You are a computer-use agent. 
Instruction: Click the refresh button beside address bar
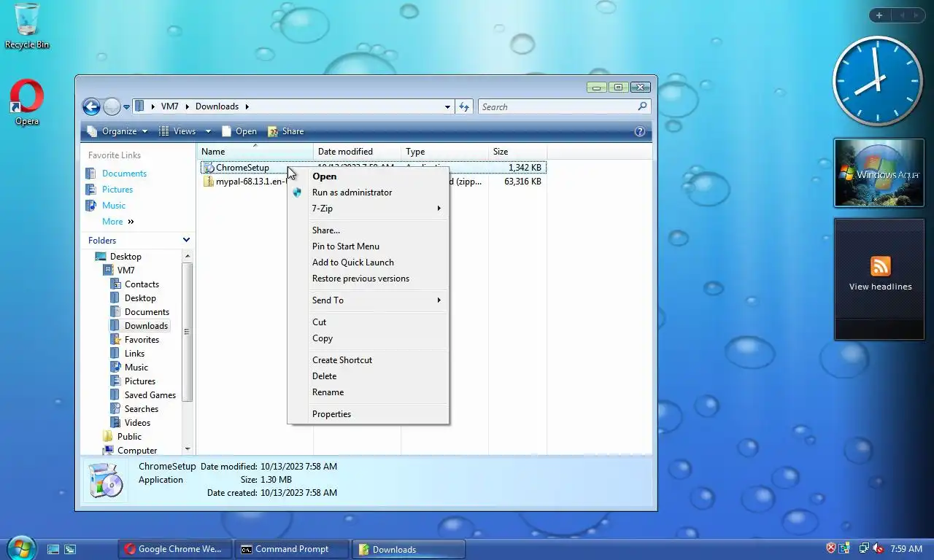click(x=464, y=106)
